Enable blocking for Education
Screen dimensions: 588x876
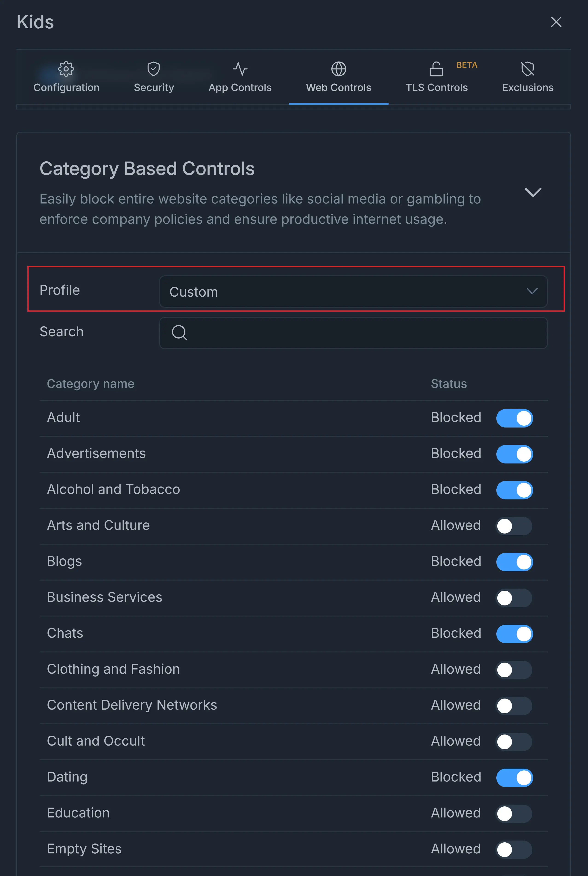[514, 813]
